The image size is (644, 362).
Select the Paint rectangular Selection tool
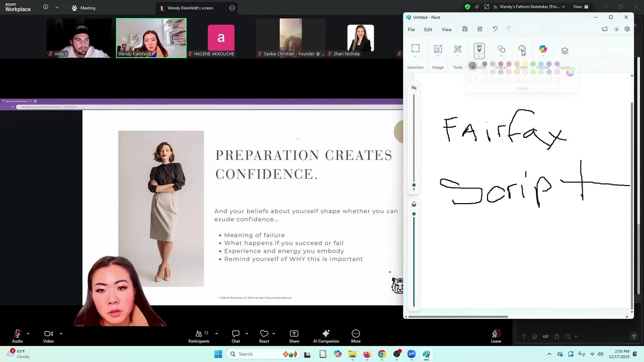(x=416, y=49)
